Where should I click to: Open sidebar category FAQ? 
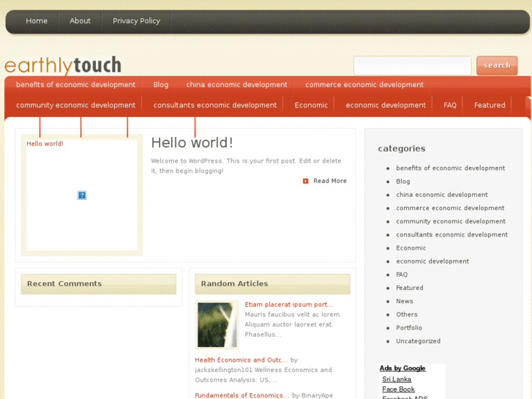click(x=402, y=275)
